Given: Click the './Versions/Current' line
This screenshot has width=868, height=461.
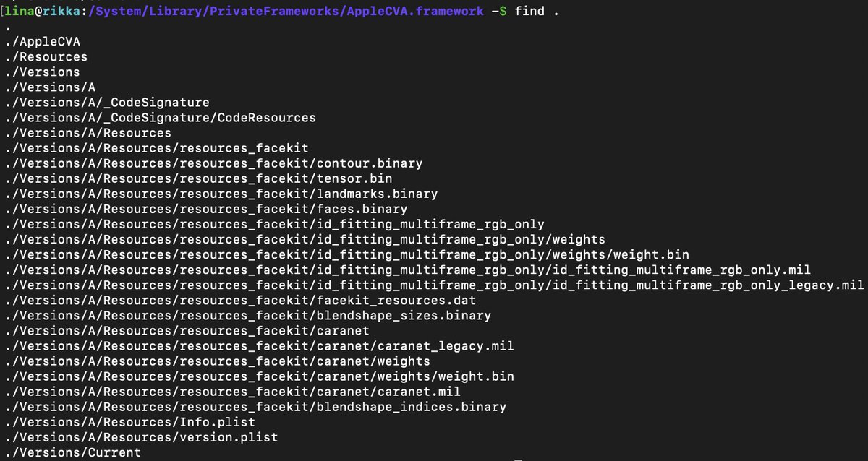Looking at the screenshot, I should coord(72,452).
